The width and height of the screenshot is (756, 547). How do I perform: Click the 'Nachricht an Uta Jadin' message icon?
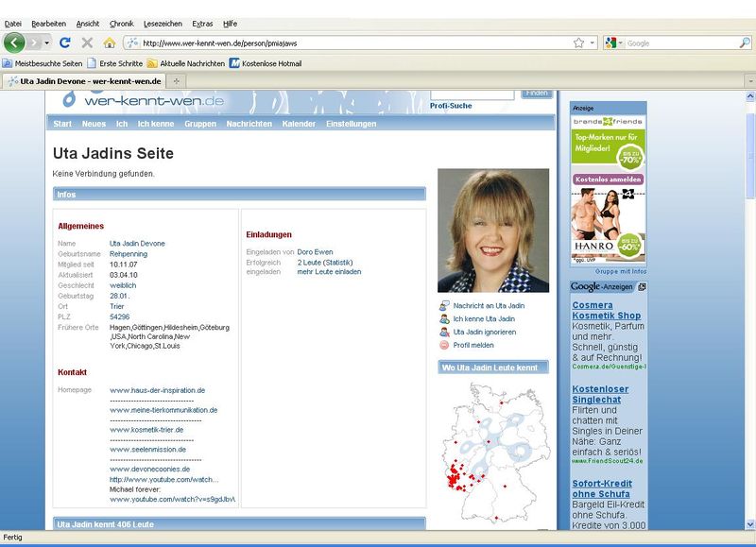coord(444,306)
